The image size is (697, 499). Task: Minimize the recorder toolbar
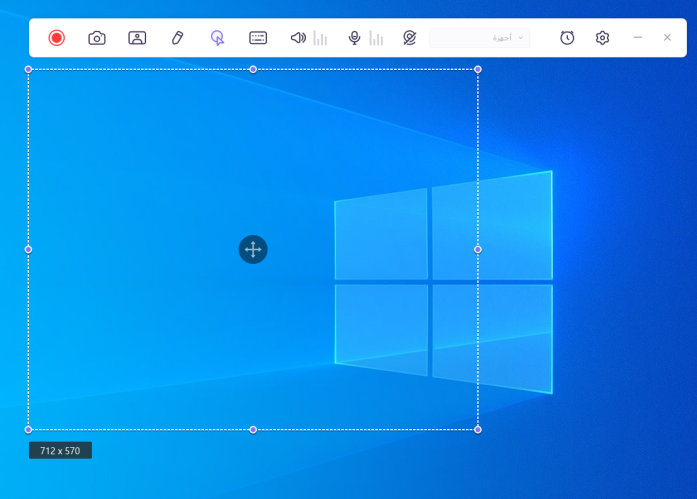point(638,38)
